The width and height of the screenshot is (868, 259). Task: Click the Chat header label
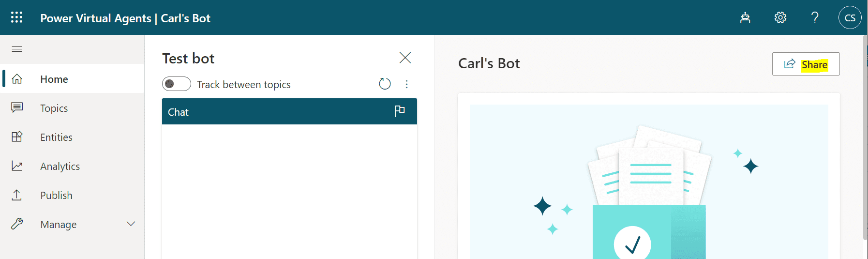(x=178, y=112)
